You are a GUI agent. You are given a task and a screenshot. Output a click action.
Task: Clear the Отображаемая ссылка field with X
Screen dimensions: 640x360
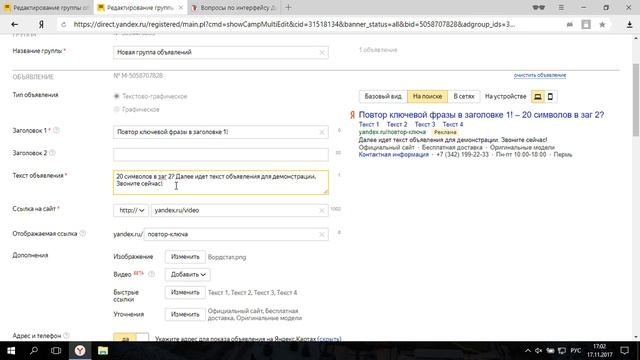coord(322,234)
